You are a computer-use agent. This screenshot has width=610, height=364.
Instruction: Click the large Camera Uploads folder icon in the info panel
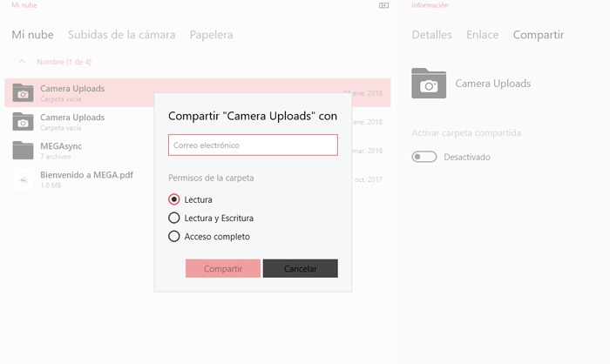pyautogui.click(x=429, y=84)
